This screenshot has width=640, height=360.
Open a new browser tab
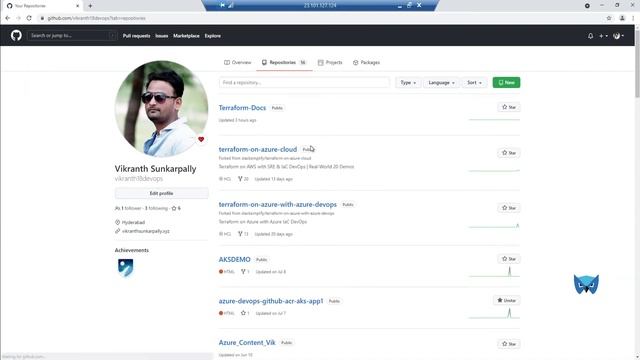point(90,6)
